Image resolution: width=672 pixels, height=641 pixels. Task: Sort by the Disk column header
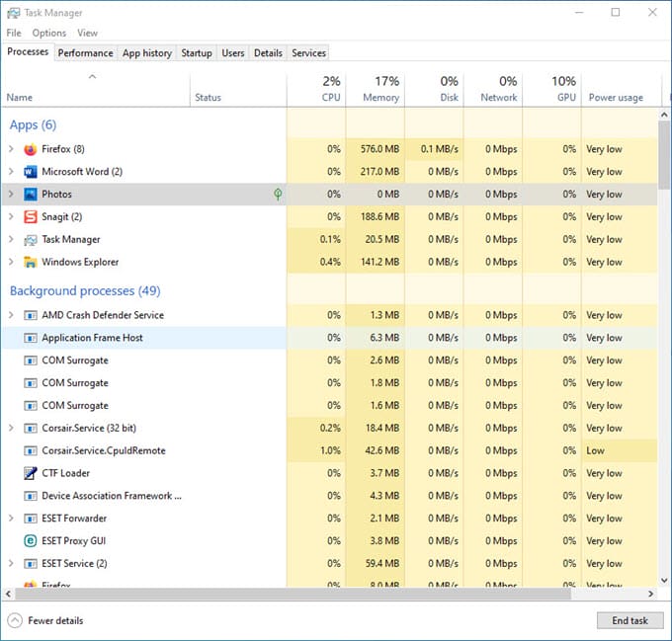(x=434, y=90)
